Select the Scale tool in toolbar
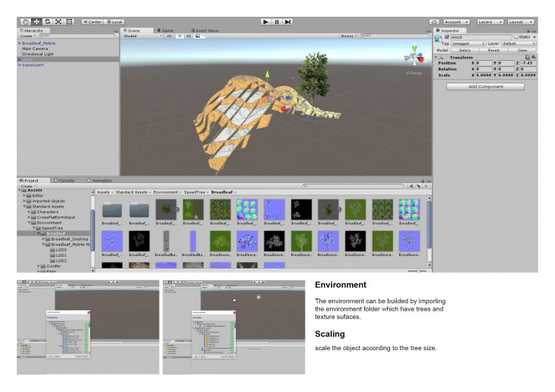The image size is (555, 392). (x=59, y=22)
